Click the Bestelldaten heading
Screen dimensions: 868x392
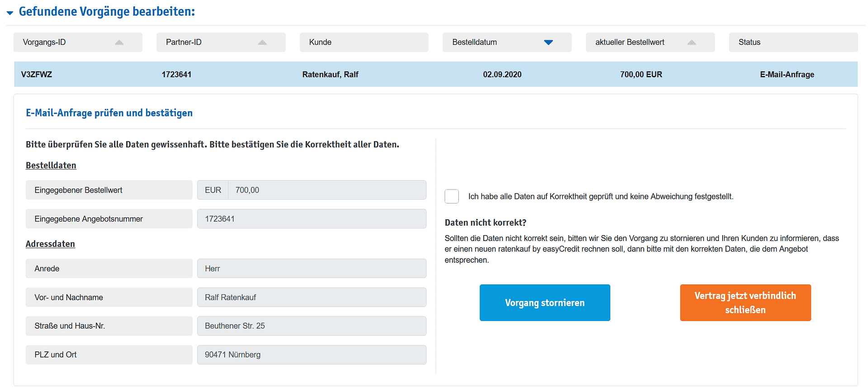click(51, 165)
